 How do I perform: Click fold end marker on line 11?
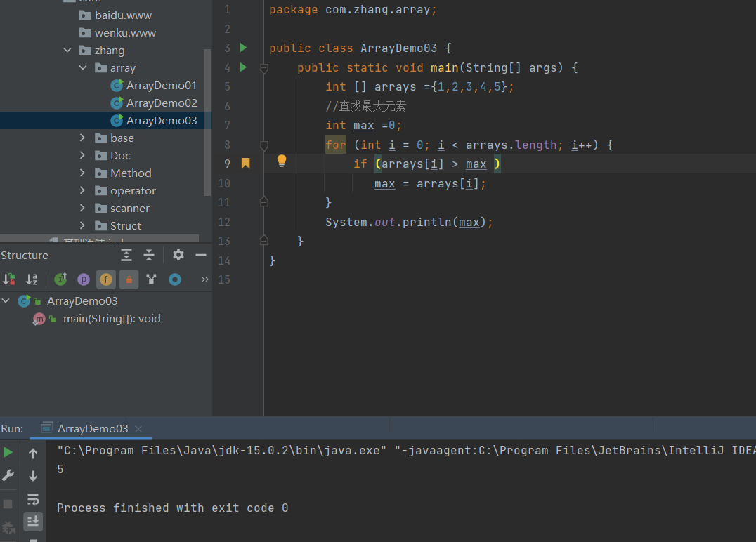tap(263, 202)
